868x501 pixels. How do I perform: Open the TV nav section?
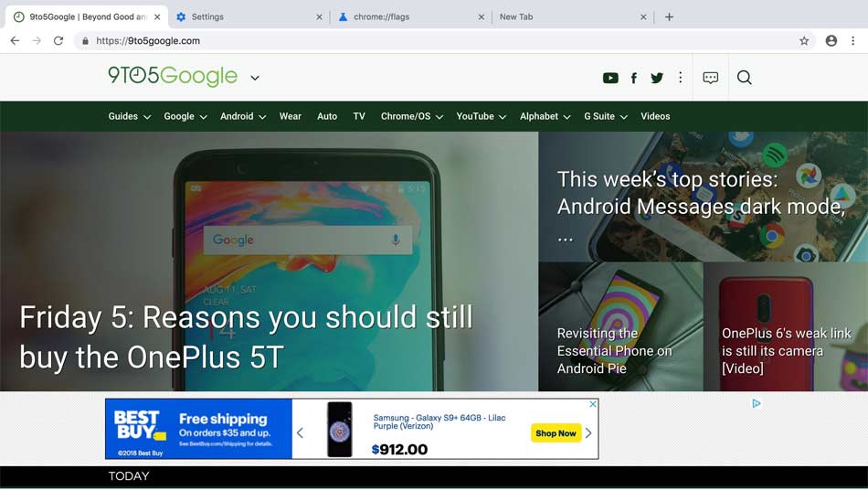359,116
